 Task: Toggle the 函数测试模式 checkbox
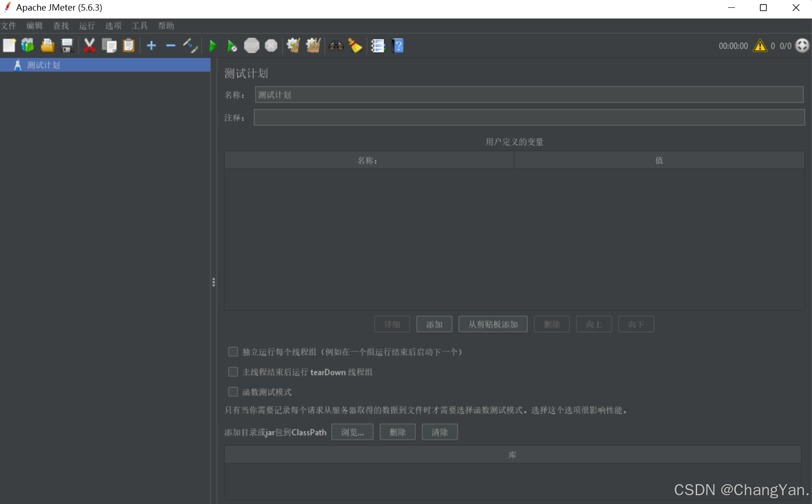click(233, 392)
